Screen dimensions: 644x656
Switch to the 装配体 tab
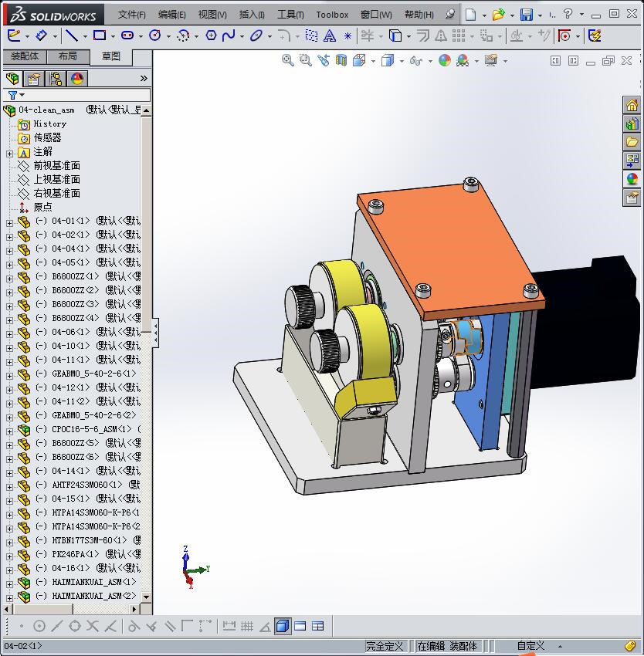25,56
